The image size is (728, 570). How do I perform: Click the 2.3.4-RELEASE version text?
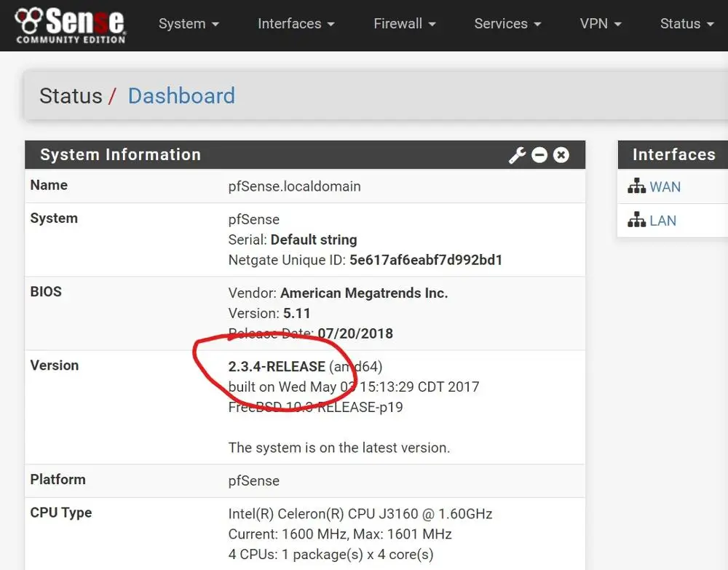pyautogui.click(x=277, y=367)
